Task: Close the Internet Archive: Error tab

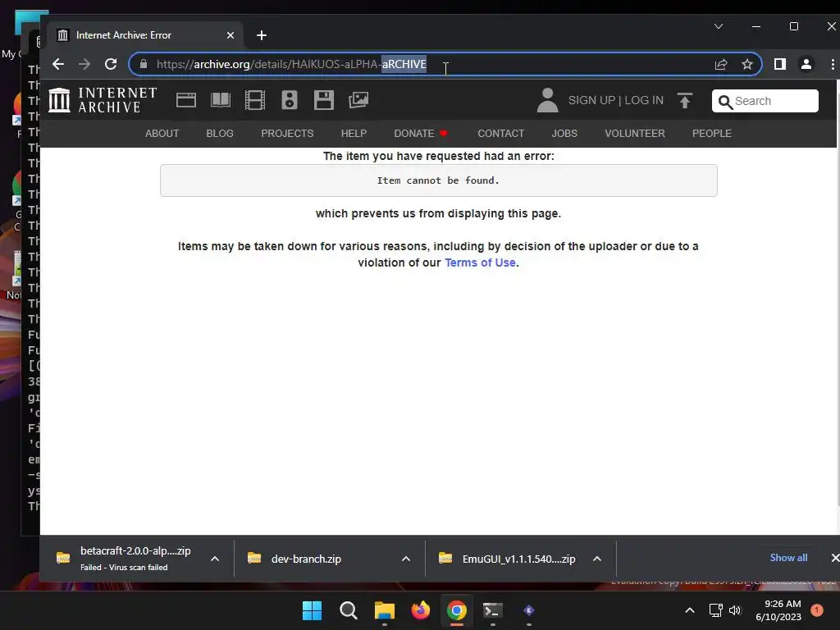Action: (231, 35)
